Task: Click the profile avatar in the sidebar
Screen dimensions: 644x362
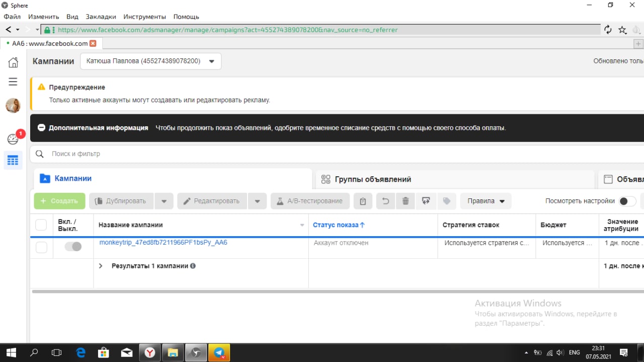Action: click(x=13, y=106)
